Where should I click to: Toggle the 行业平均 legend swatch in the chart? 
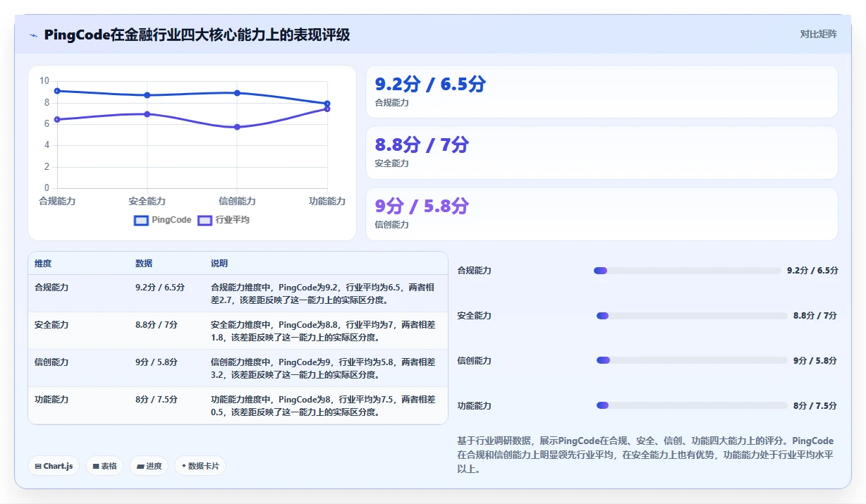click(205, 220)
